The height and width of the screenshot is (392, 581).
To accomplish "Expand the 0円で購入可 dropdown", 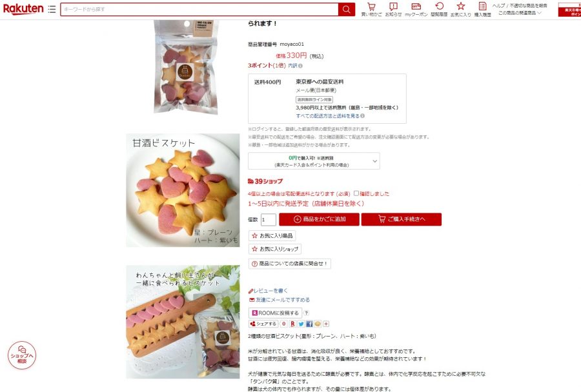I will (x=314, y=161).
